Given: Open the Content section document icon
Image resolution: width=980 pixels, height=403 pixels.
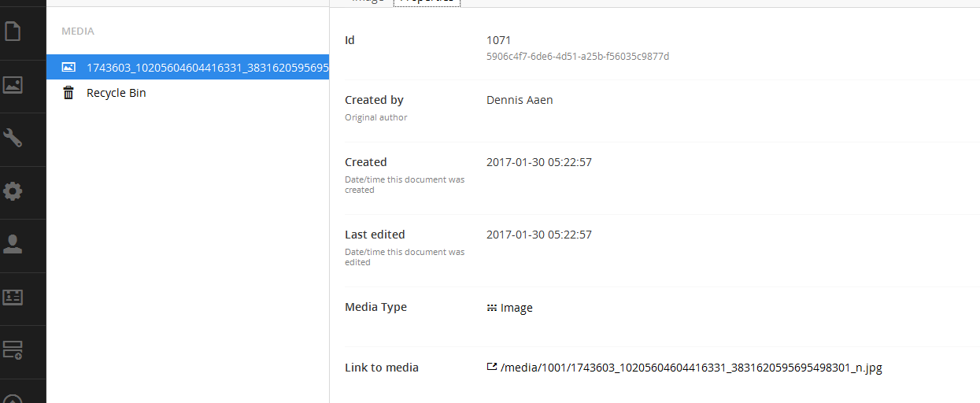Looking at the screenshot, I should click(13, 31).
